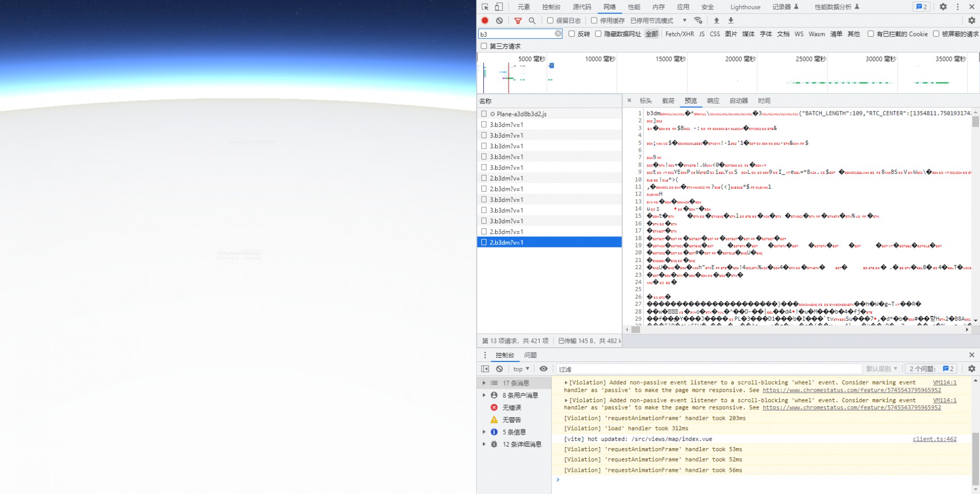Enable third-party requests checkbox
Image resolution: width=980 pixels, height=494 pixels.
click(x=484, y=46)
